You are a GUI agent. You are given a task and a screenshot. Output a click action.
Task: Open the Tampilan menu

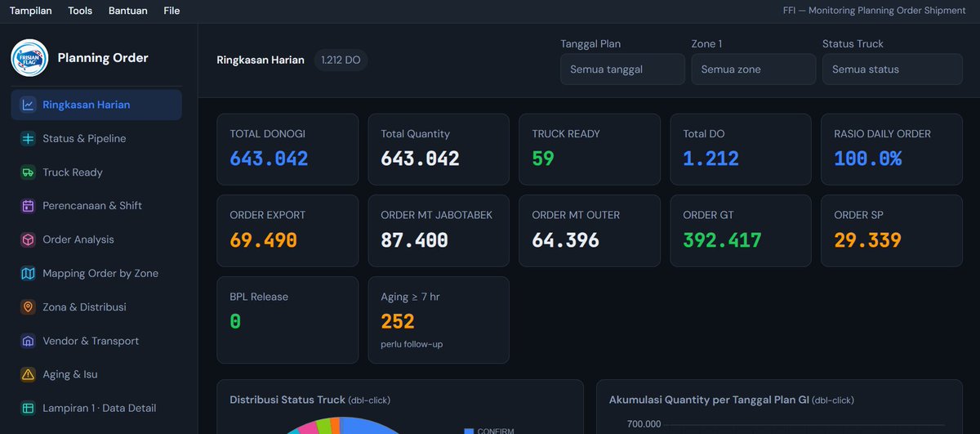31,11
